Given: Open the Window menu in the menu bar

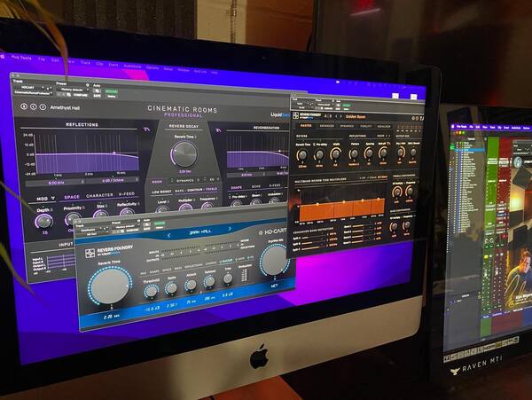Looking at the screenshot, I should (184, 70).
